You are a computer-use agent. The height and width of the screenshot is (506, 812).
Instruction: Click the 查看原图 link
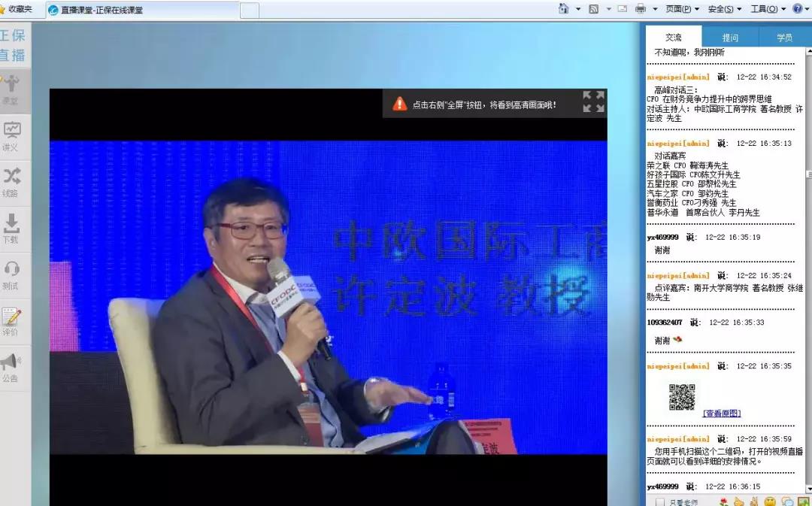tap(723, 414)
